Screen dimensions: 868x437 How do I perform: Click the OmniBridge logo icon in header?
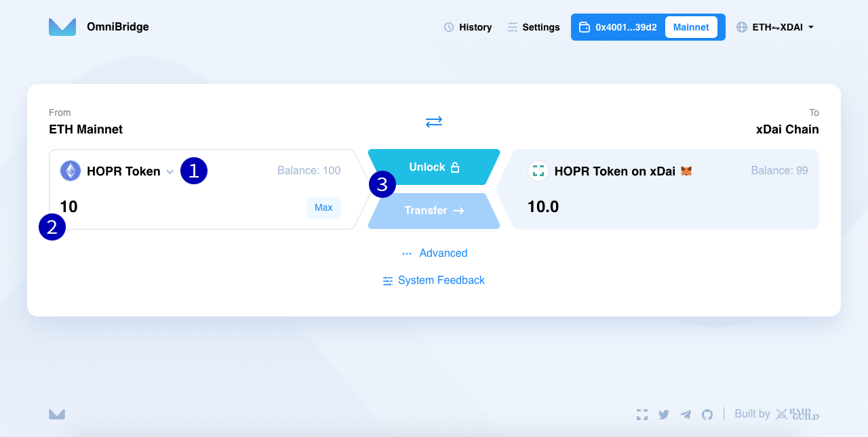(x=62, y=27)
